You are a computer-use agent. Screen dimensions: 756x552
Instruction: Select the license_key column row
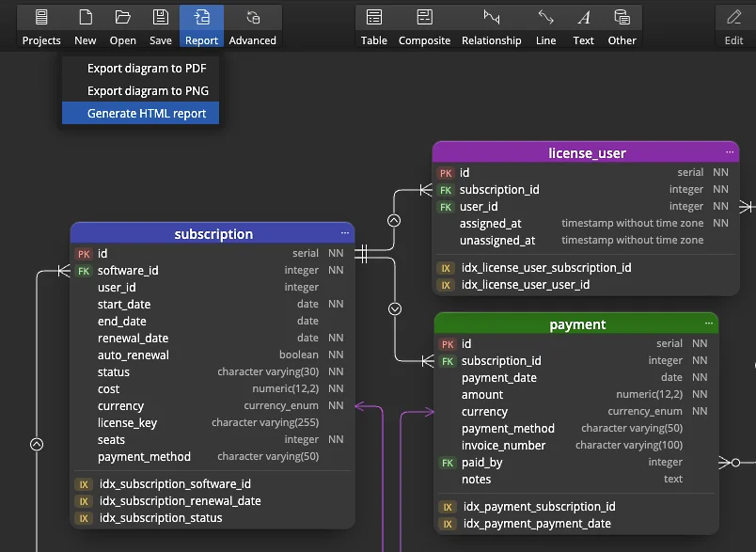213,423
